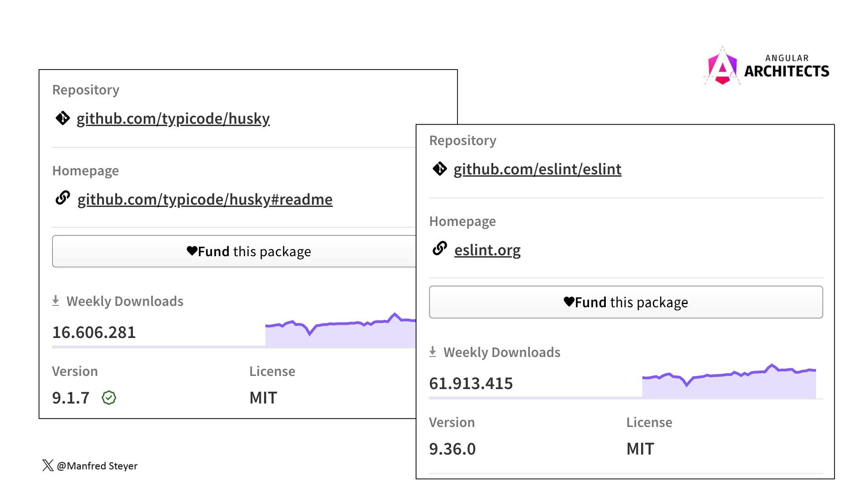Click download icon beside husky Weekly Downloads
The height and width of the screenshot is (488, 868).
pos(56,301)
